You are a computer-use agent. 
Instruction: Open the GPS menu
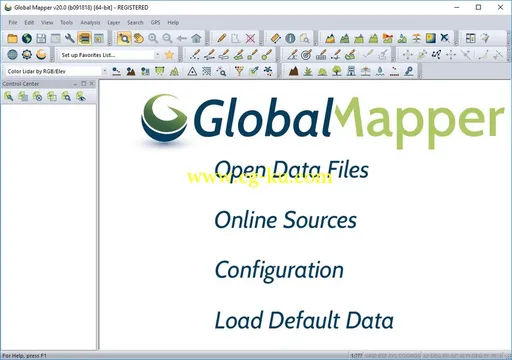[x=155, y=23]
